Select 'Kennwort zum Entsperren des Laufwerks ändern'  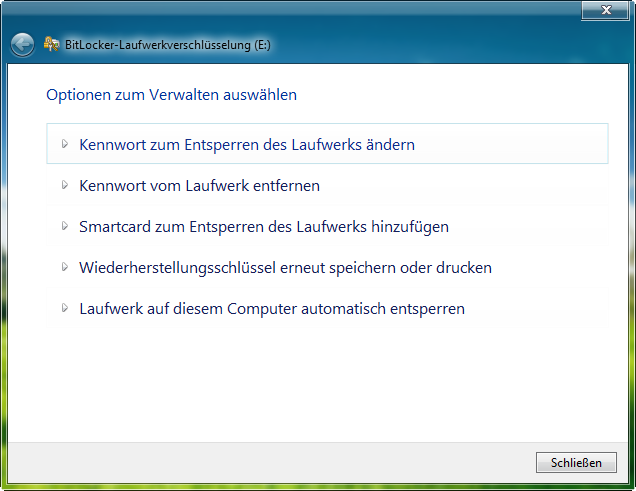(246, 144)
